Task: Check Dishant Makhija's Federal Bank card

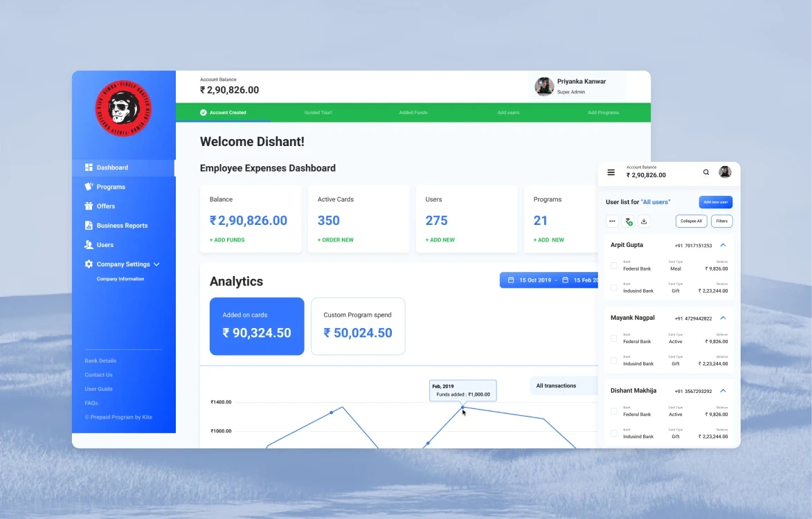Action: point(613,411)
